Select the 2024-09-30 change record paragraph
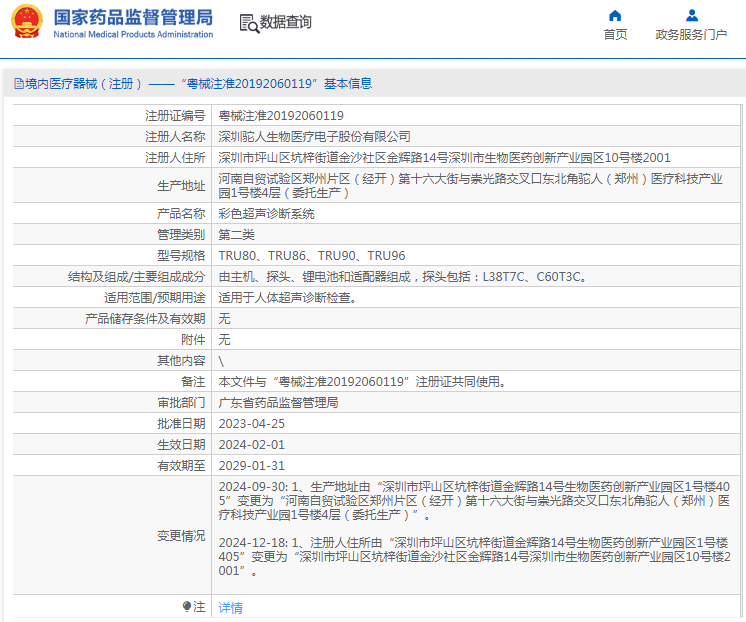 click(x=474, y=501)
